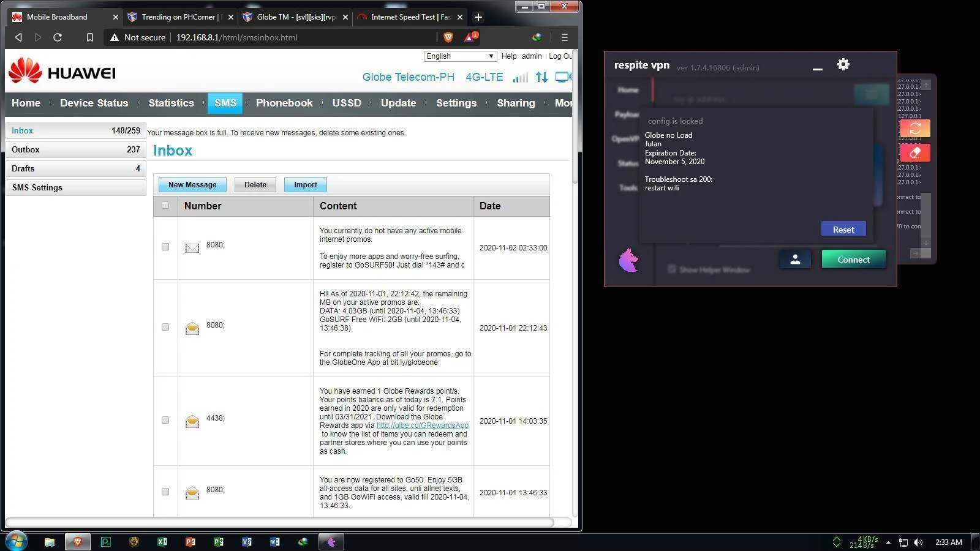Viewport: 980px width, 551px height.
Task: Select the 2020-11-01 22:12:43 message checkbox
Action: pyautogui.click(x=165, y=327)
